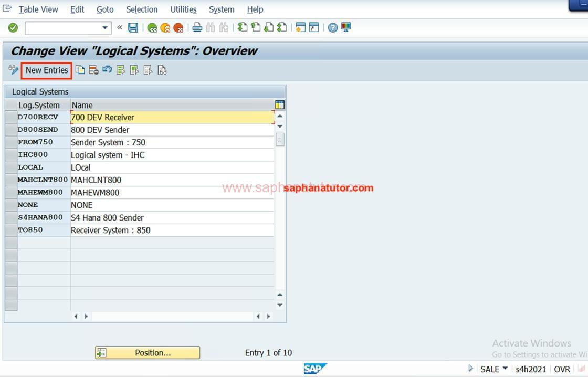Select the row selector for MAHEWM800

[x=11, y=193]
